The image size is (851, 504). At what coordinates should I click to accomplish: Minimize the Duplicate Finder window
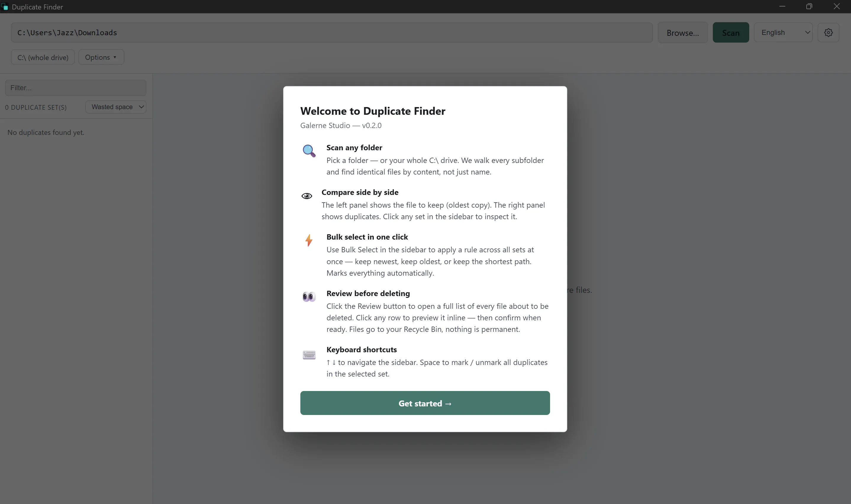[782, 7]
